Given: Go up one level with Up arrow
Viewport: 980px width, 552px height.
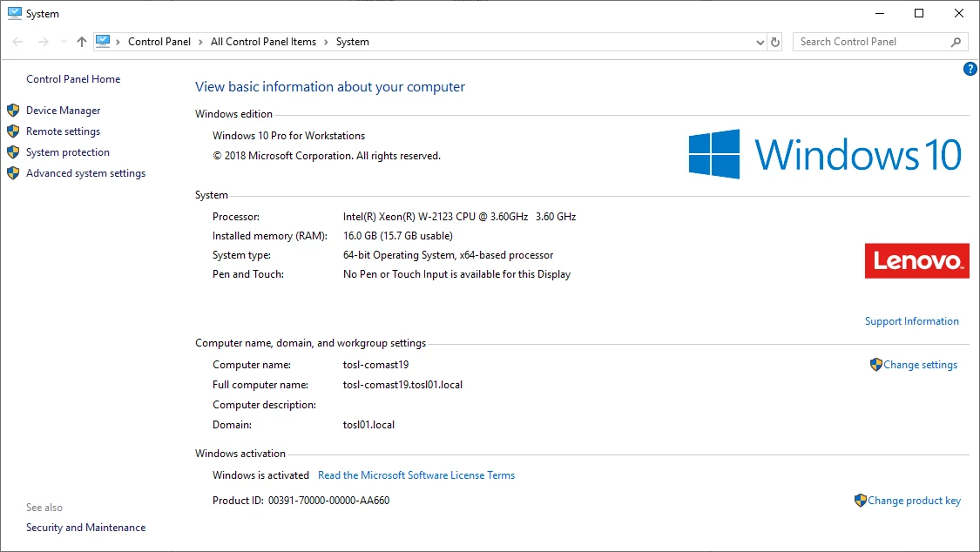Looking at the screenshot, I should 82,42.
